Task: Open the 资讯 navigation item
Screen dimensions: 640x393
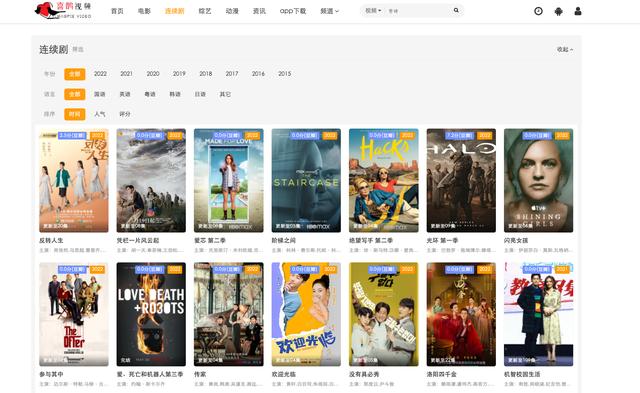Action: pyautogui.click(x=259, y=11)
